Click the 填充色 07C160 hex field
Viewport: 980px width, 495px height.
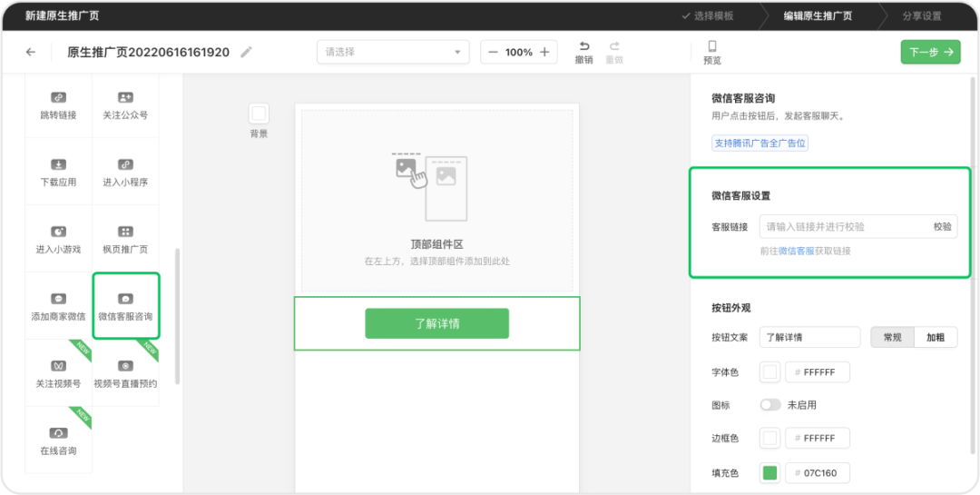(818, 472)
